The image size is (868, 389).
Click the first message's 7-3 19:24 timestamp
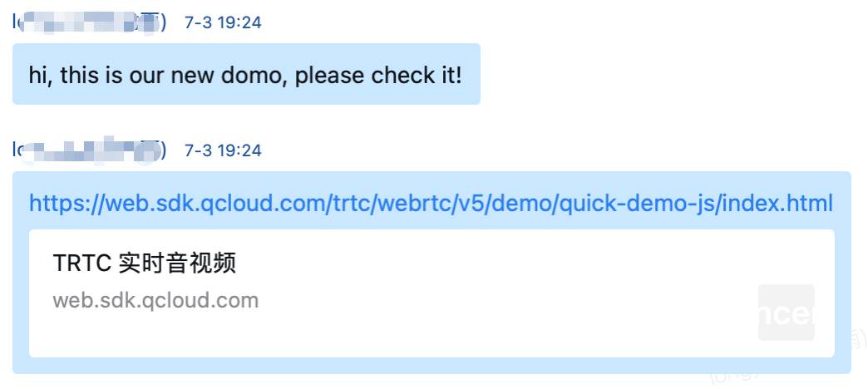point(223,22)
